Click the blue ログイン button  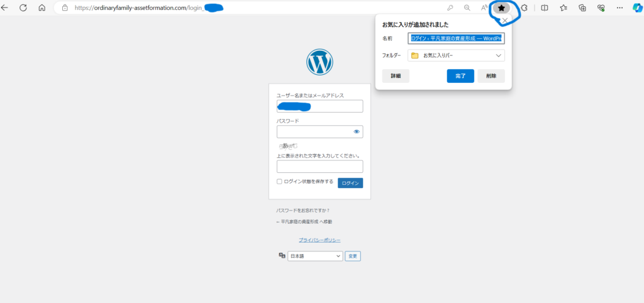click(x=350, y=183)
